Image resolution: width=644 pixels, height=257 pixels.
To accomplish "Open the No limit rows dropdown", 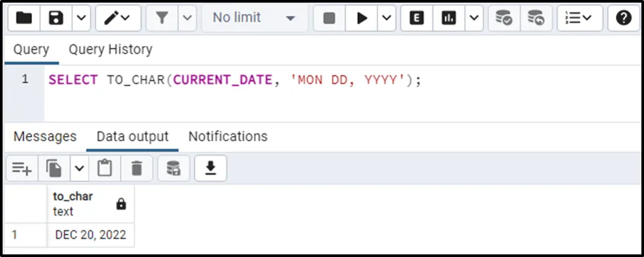I will click(x=255, y=18).
